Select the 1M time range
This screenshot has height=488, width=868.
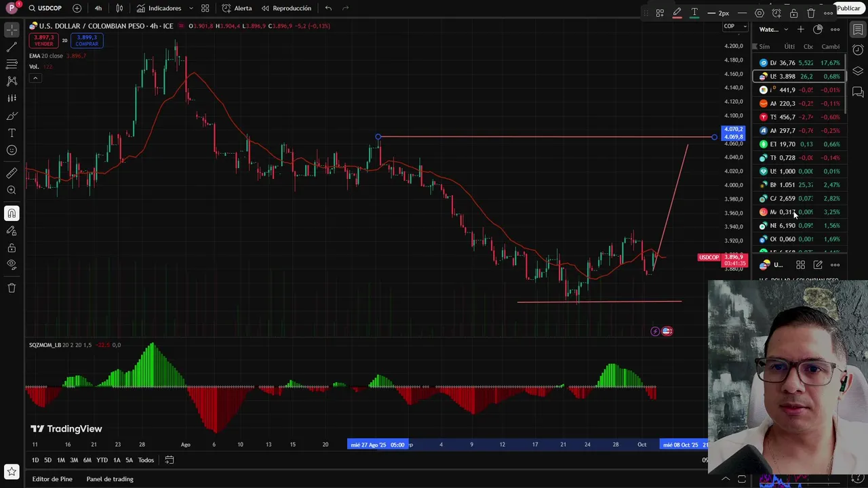(61, 460)
